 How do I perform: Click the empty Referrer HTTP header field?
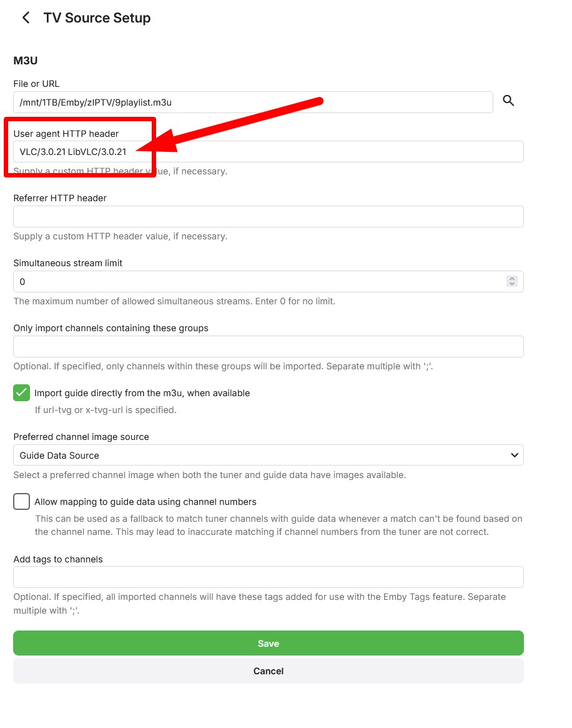pos(269,216)
